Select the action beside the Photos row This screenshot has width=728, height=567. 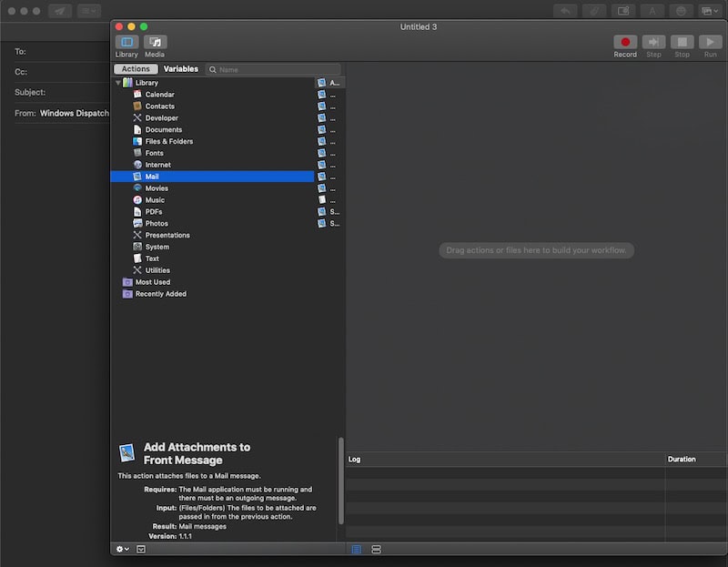330,223
